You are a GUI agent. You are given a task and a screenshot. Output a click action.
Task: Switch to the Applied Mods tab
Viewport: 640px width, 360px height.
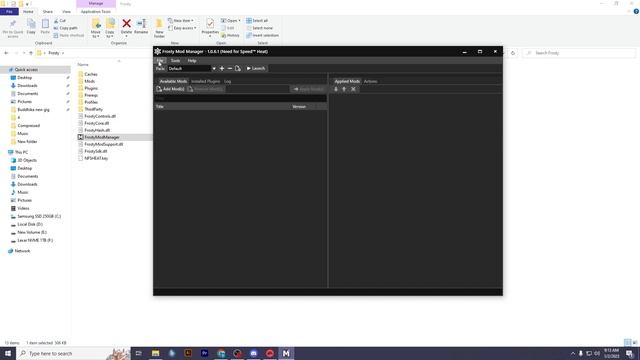[347, 81]
